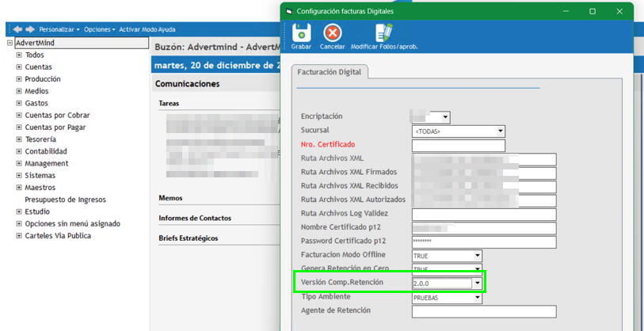Expand the Management tree node

[19, 163]
